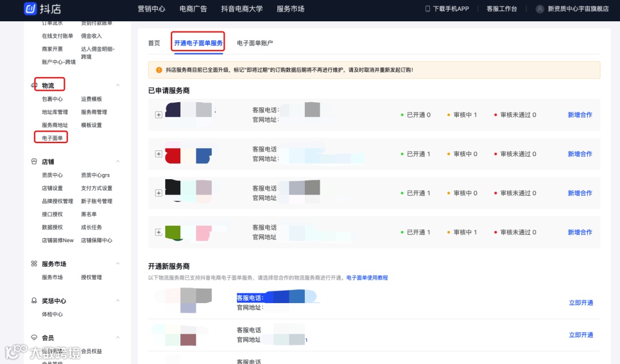The image size is (620, 364).
Task: Collapse the 奖惩中心 sidebar section chevron
Action: click(118, 301)
